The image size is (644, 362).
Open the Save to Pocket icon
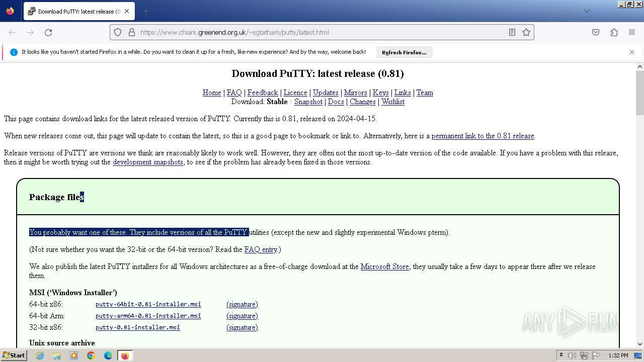tap(596, 32)
